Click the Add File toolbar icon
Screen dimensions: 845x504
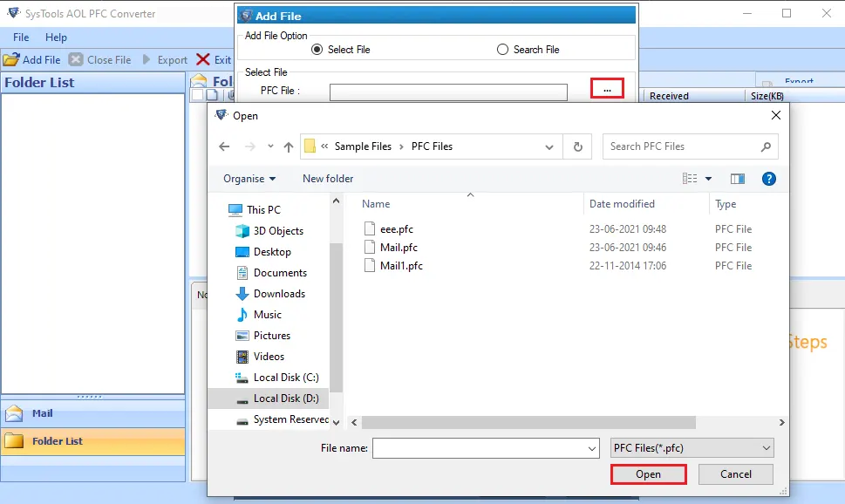point(11,59)
